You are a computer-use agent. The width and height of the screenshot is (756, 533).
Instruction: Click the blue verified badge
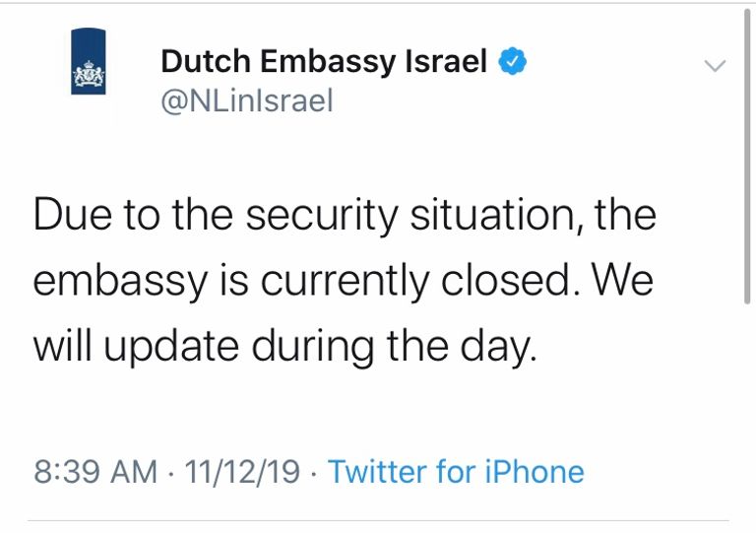pyautogui.click(x=513, y=62)
